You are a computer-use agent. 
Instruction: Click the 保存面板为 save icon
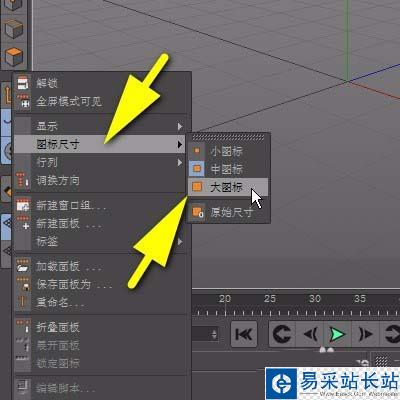pos(23,284)
